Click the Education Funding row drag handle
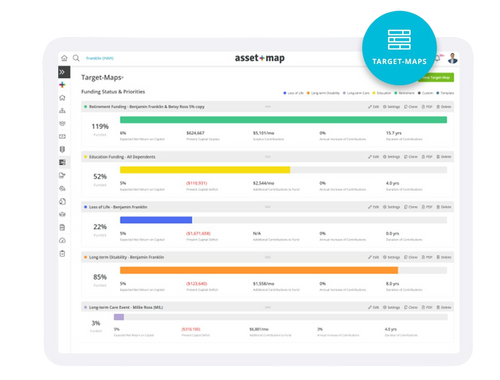This screenshot has width=500, height=380. (x=268, y=157)
